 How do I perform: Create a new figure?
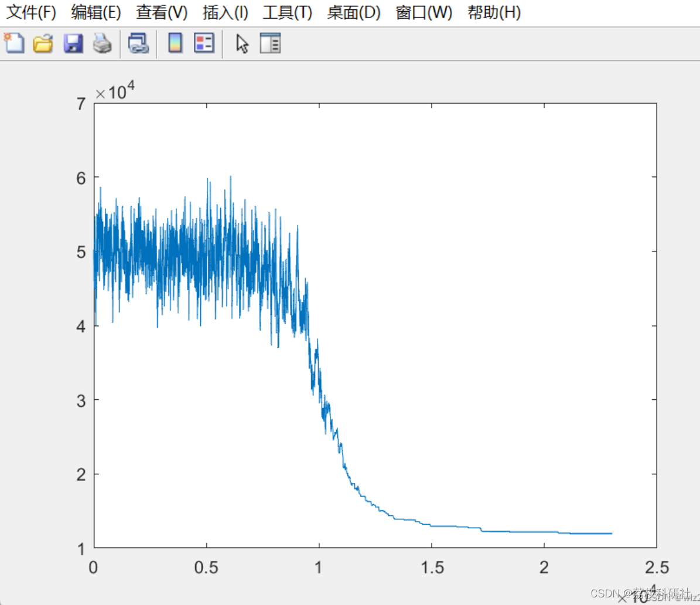(x=13, y=43)
